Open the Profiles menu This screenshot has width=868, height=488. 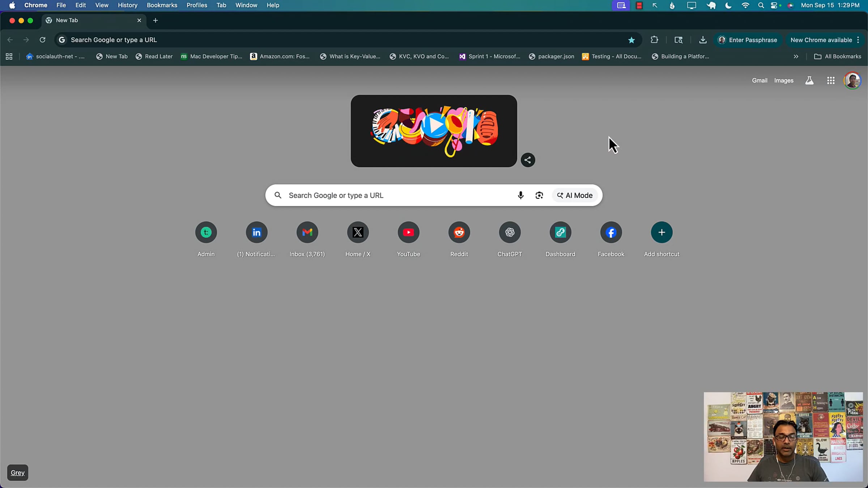[x=197, y=5]
